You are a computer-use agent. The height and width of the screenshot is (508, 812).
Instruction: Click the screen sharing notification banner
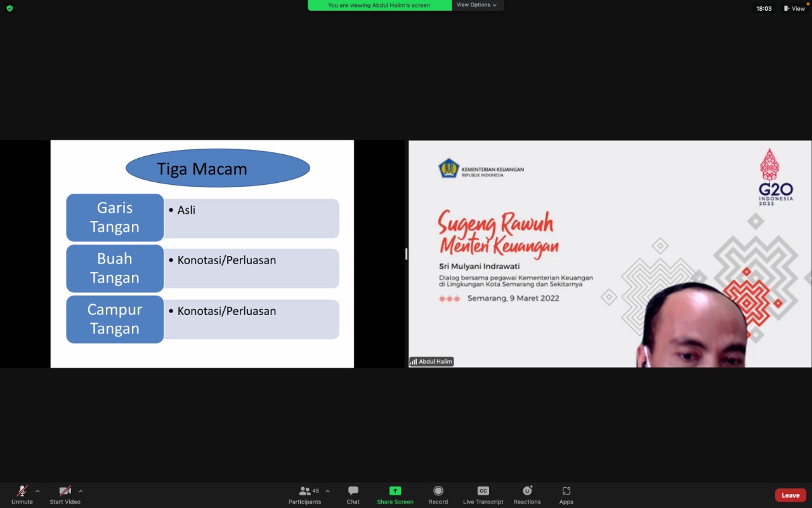click(379, 5)
